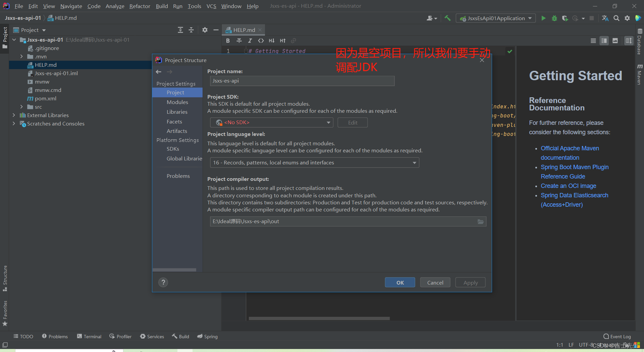
Task: Open Spring tool window tab
Action: pyautogui.click(x=208, y=337)
